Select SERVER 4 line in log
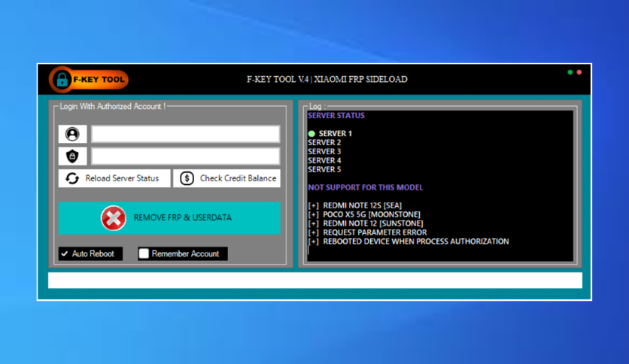Screen dimensions: 629x364 [x=324, y=160]
